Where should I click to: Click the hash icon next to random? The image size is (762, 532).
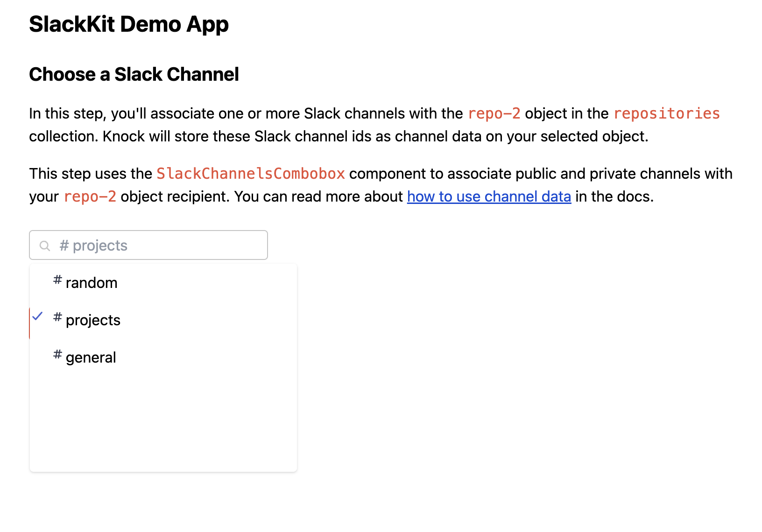[x=57, y=280]
